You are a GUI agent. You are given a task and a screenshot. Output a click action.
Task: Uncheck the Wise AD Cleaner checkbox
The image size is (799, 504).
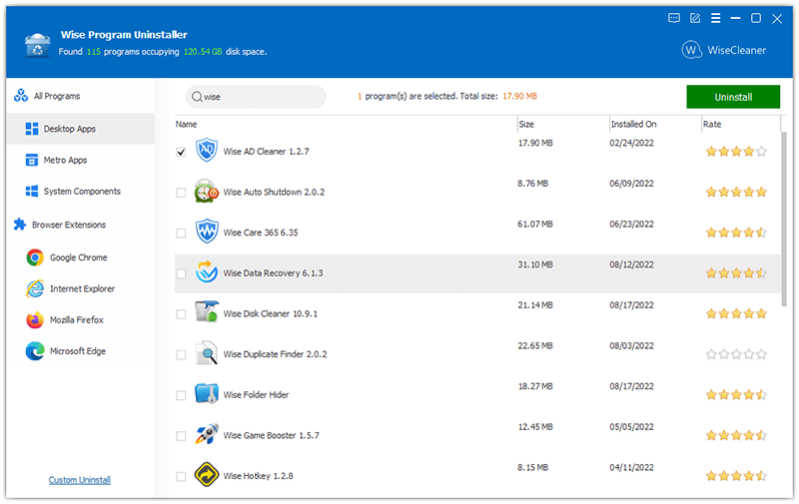point(181,152)
